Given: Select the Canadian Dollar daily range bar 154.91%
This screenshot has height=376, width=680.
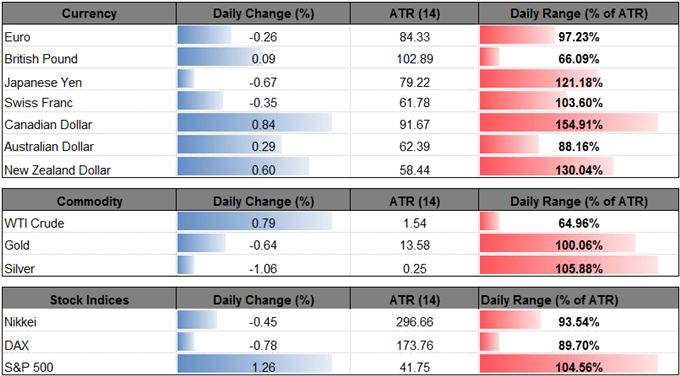Looking at the screenshot, I should point(569,125).
